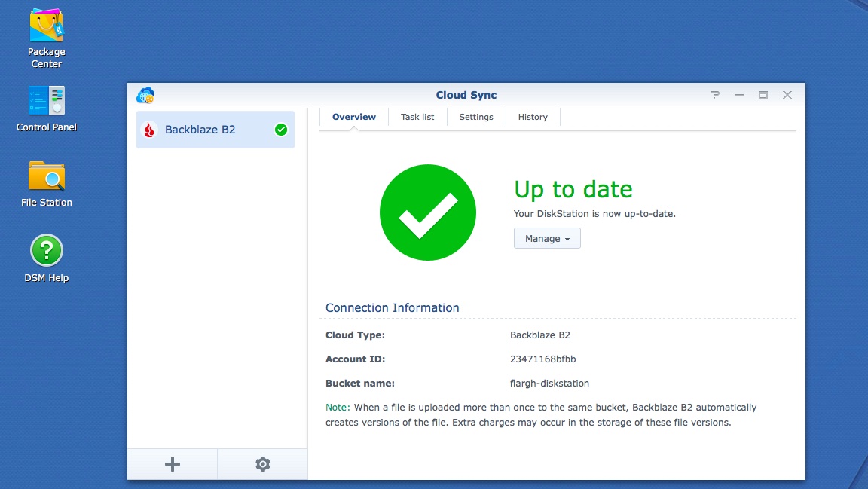Open the DSM Help desktop icon
Screen dimensions: 868x489
[47, 250]
